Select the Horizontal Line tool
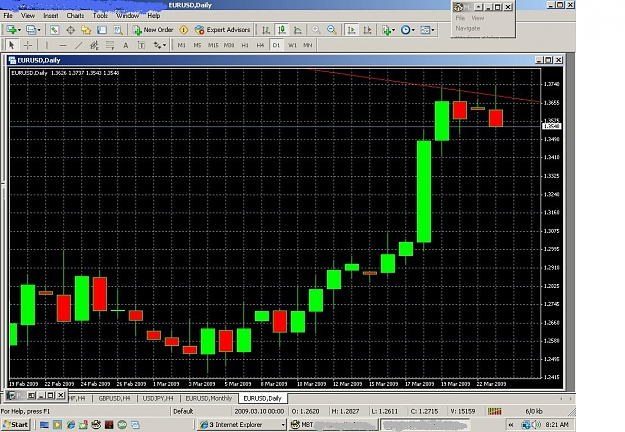 click(63, 45)
